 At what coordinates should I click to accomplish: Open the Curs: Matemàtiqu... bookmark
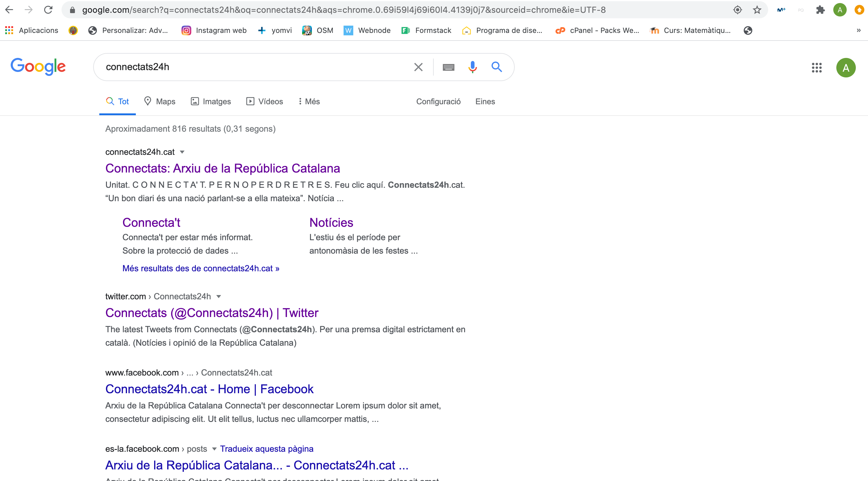point(690,30)
